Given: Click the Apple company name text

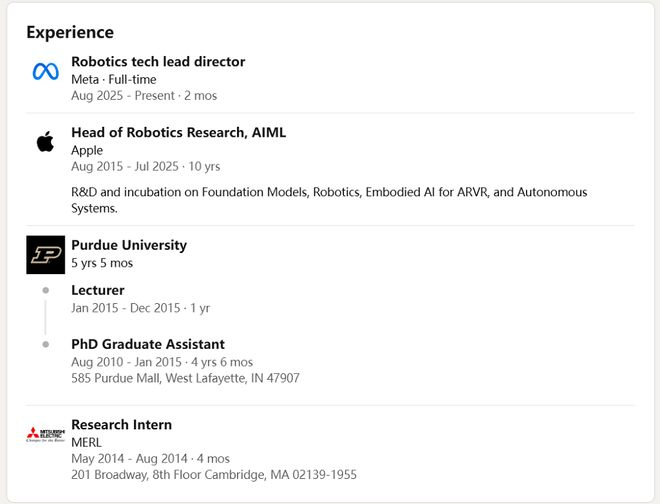Looking at the screenshot, I should pyautogui.click(x=87, y=150).
